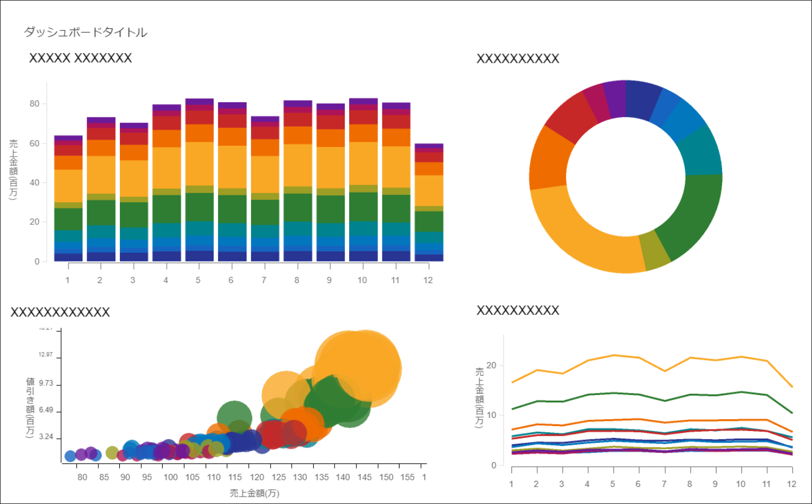This screenshot has width=812, height=504.
Task: Select the teal segment of the donut
Action: (x=698, y=151)
